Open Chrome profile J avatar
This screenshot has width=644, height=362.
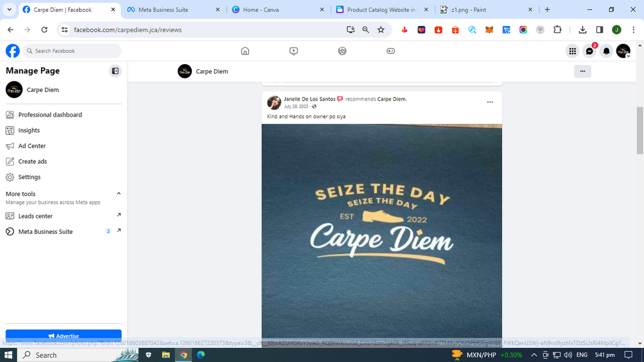(x=616, y=29)
